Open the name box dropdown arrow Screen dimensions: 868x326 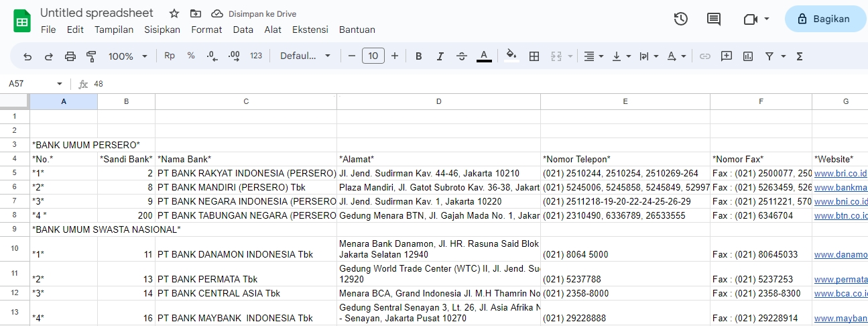60,84
